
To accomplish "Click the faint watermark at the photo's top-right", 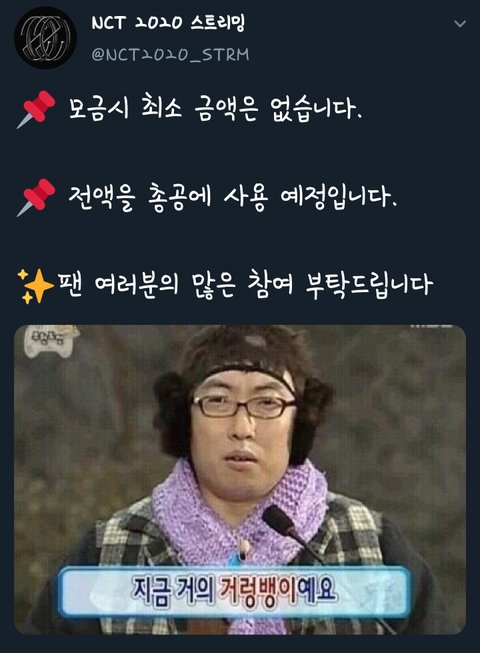I will (x=431, y=326).
